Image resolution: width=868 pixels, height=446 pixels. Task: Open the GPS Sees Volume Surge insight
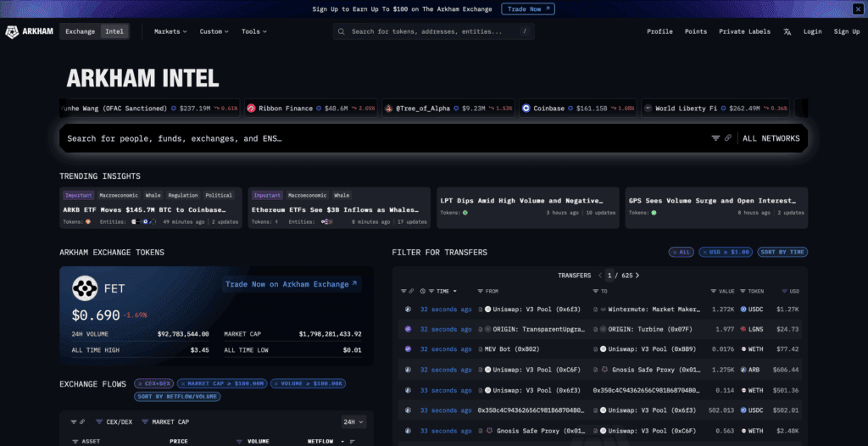click(716, 208)
